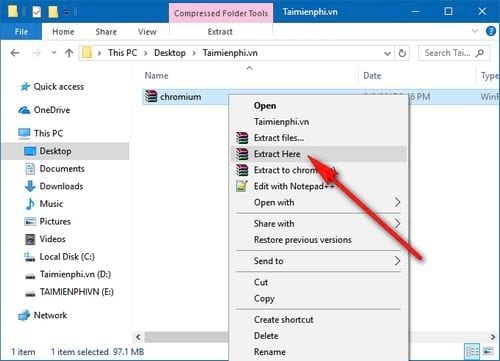Click the Extract files WinRAR icon
This screenshot has height=361, width=500.
242,138
